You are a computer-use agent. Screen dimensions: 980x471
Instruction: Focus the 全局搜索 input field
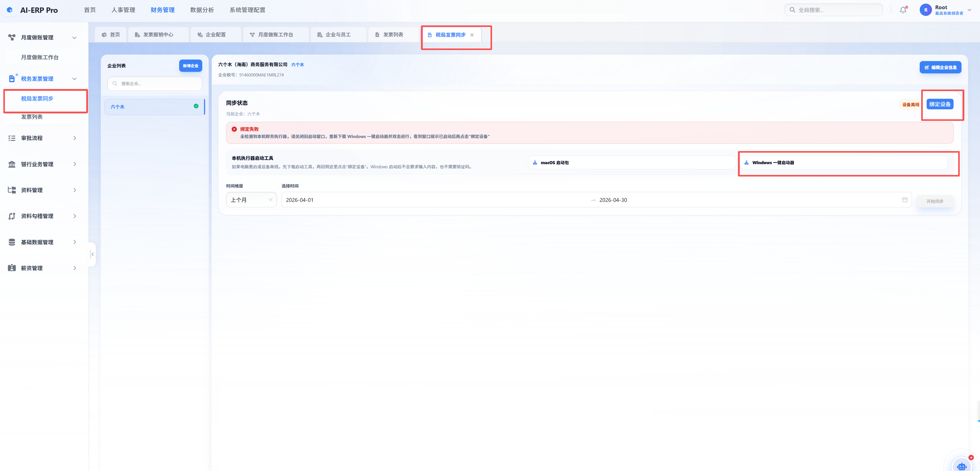pyautogui.click(x=833, y=10)
